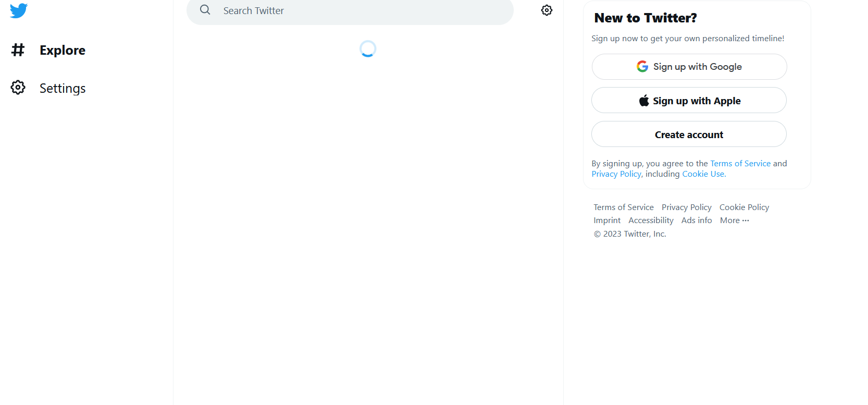Open Privacy Policy link in signup notice
The height and width of the screenshot is (405, 868).
(617, 174)
